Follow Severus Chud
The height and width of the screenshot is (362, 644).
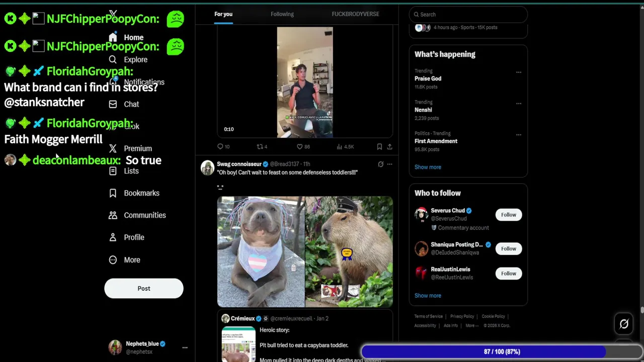509,215
